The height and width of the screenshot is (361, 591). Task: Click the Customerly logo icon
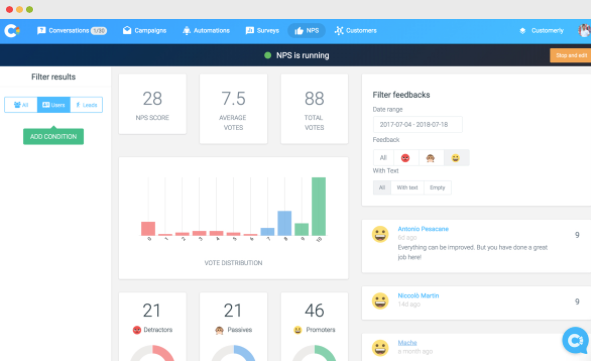click(12, 31)
